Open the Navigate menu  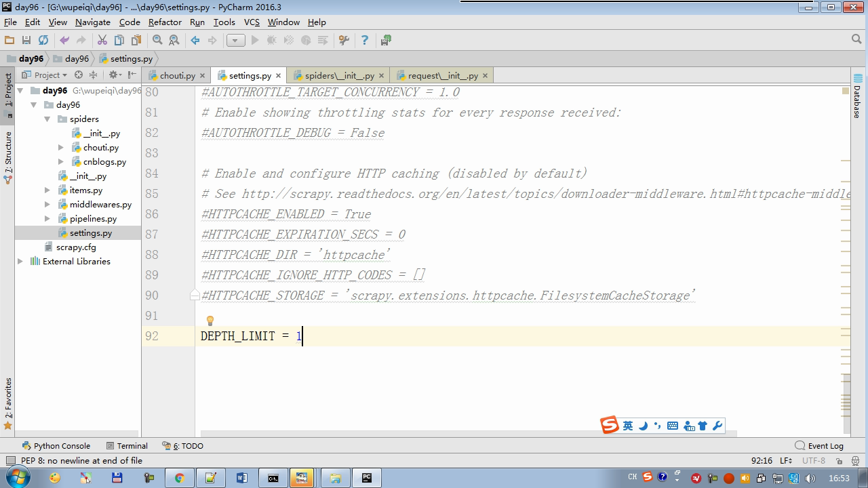[93, 22]
